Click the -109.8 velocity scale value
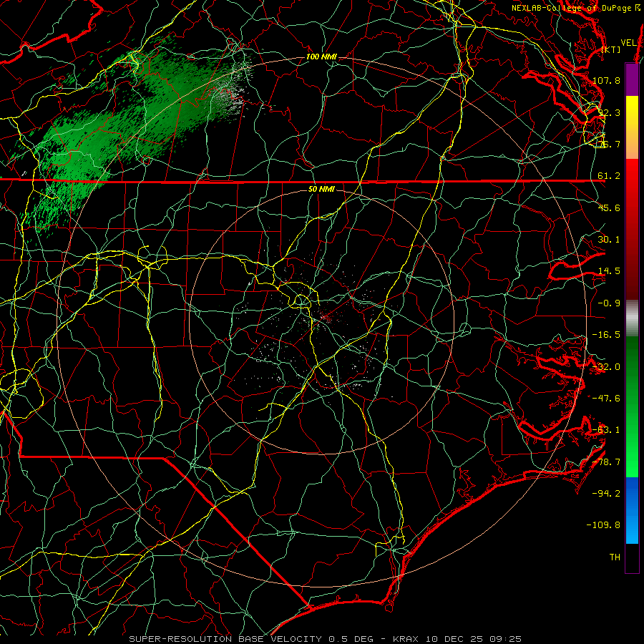Image resolution: width=644 pixels, height=644 pixels. 604,525
